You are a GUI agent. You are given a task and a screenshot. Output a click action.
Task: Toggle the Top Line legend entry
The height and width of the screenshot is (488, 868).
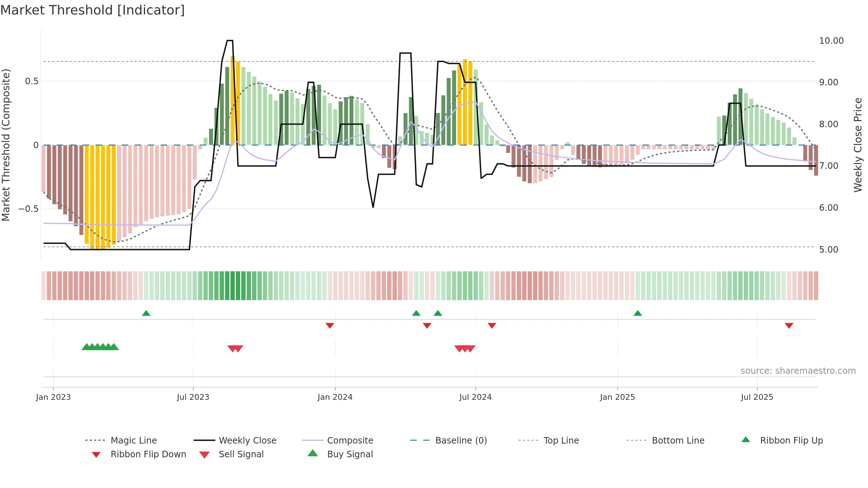point(548,440)
